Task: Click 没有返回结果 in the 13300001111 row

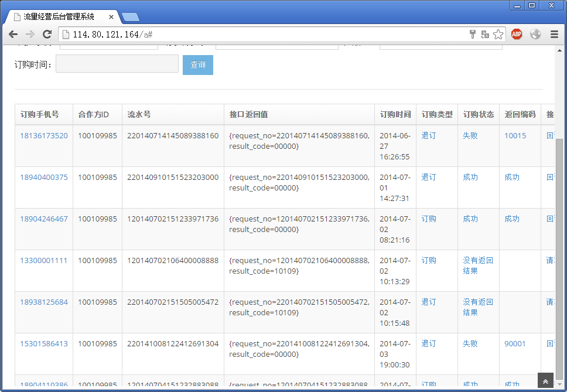Action: tap(478, 265)
